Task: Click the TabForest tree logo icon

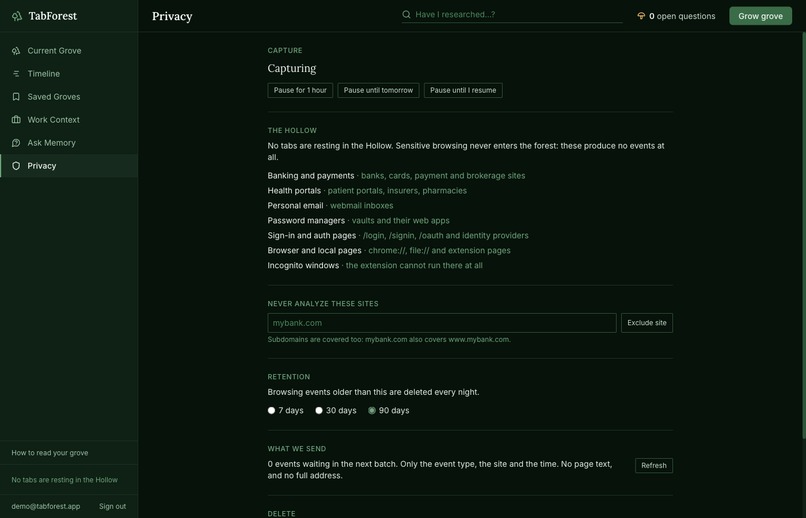Action: click(x=16, y=16)
